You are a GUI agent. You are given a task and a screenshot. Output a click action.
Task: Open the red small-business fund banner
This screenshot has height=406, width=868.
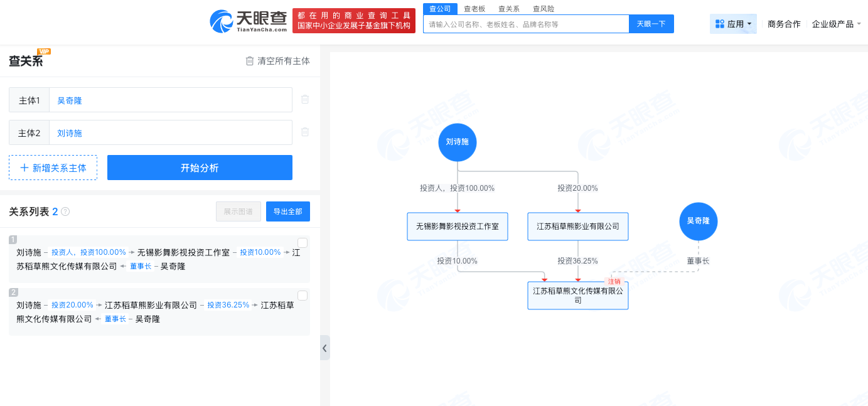pyautogui.click(x=354, y=21)
